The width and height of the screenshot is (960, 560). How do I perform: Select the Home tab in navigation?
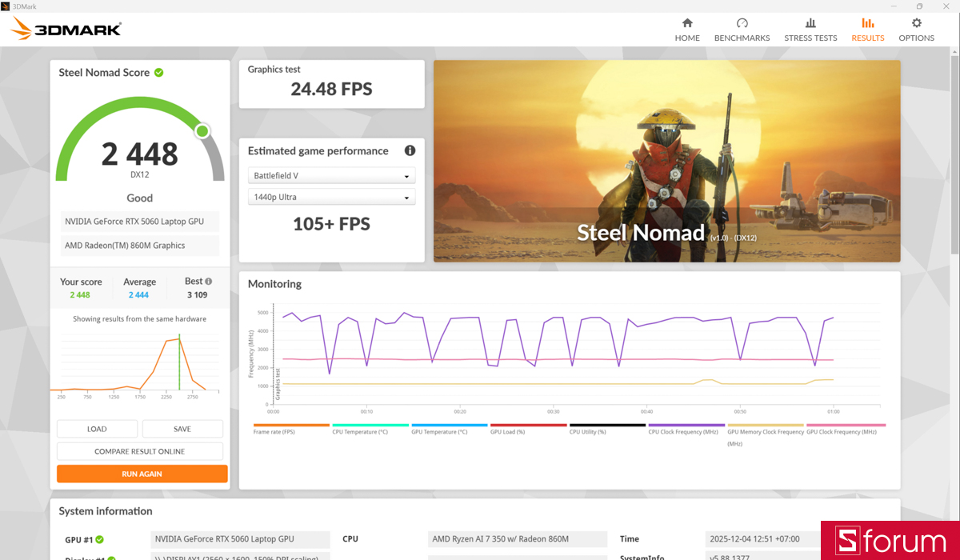click(x=686, y=29)
